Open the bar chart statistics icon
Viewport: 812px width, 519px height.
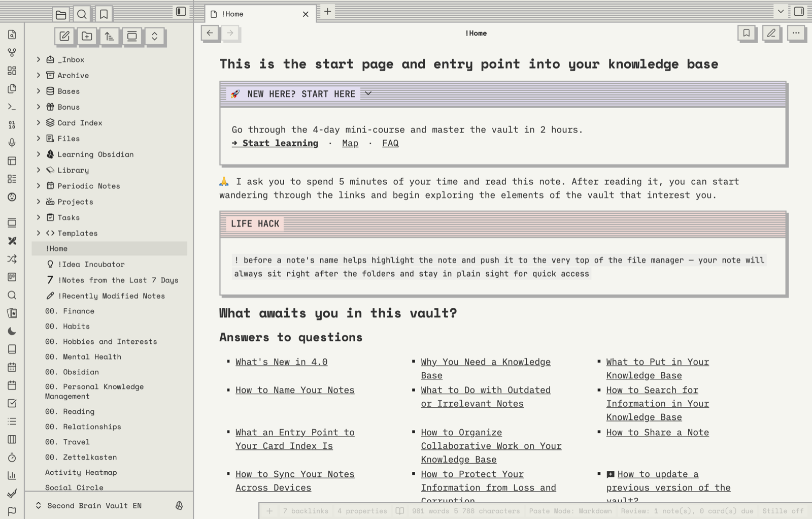pos(12,475)
